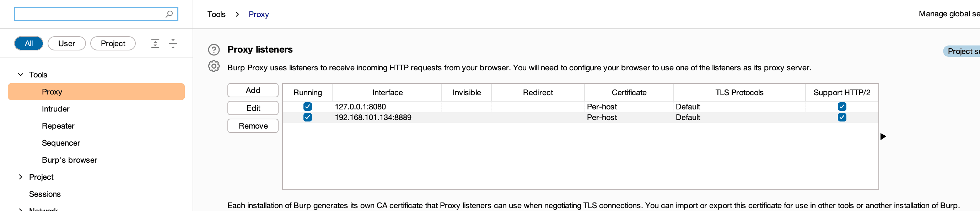Screen dimensions: 980x211
Task: Click the collapse all sections icon
Action: pos(173,43)
